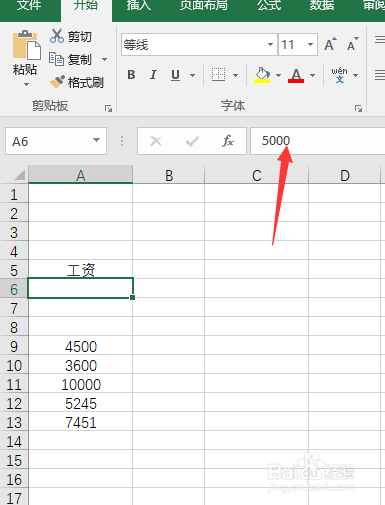Screen dimensions: 385x505
Task: Click the formula bar showing 5000
Action: point(318,141)
